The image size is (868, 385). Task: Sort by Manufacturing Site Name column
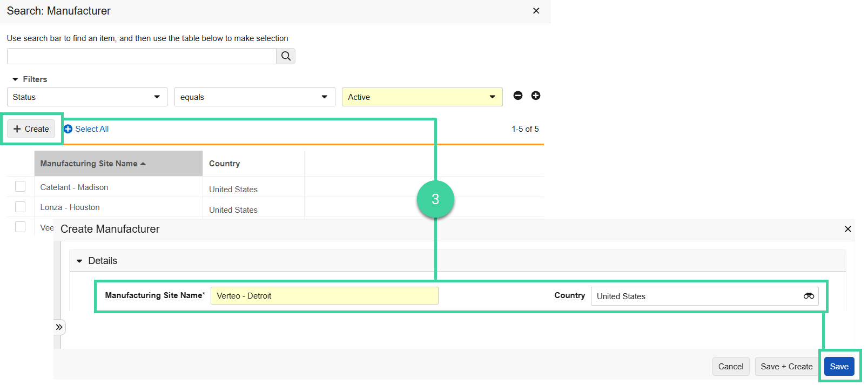118,164
